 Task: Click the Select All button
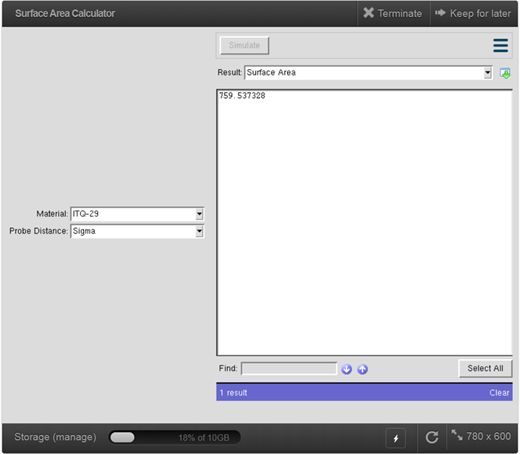click(485, 368)
